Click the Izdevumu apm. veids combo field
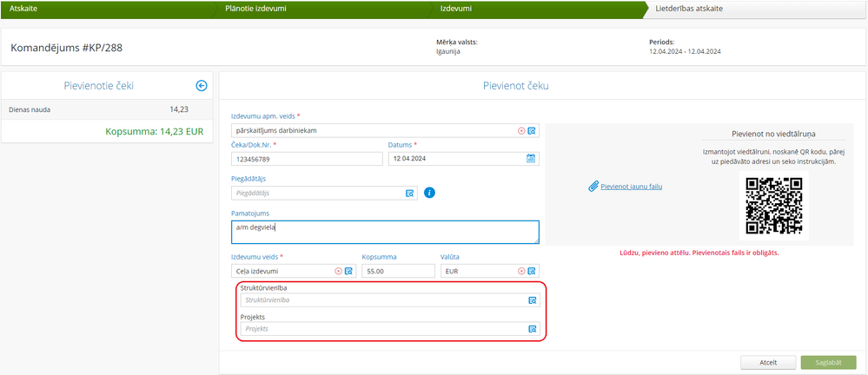868x375 pixels. click(x=385, y=131)
